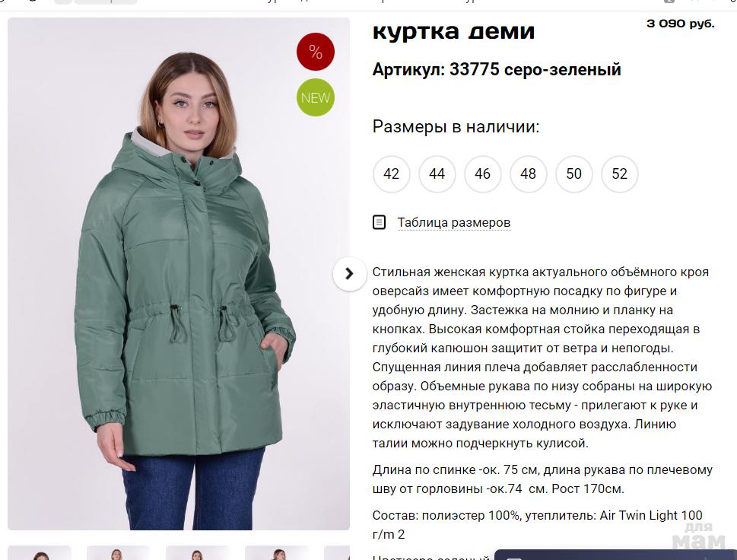Select size 42
This screenshot has width=737, height=560.
pyautogui.click(x=391, y=174)
